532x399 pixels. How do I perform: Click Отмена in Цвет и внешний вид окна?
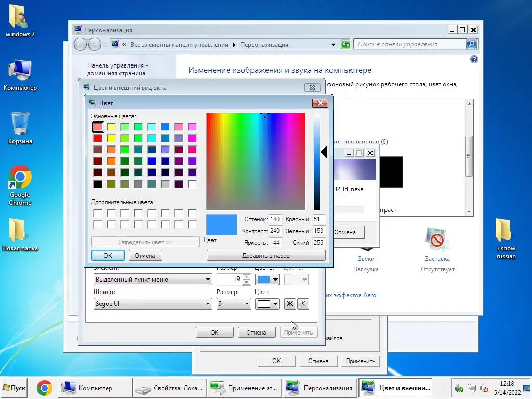point(256,332)
